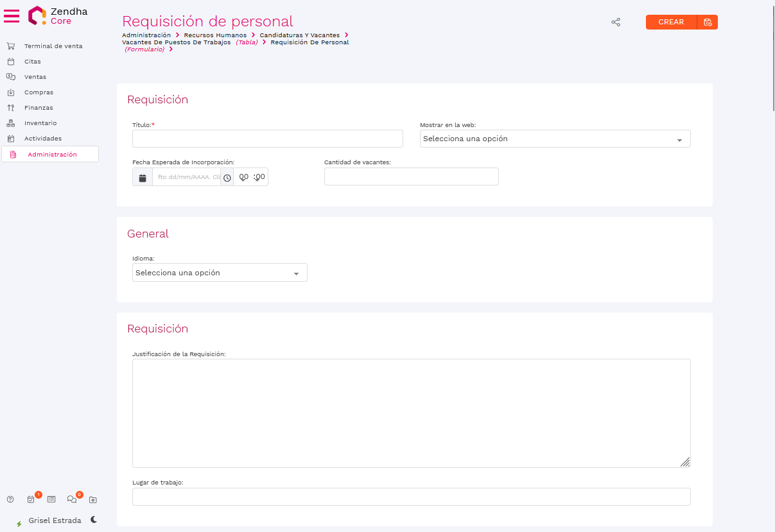Open the help question mark icon
775x532 pixels.
10,499
